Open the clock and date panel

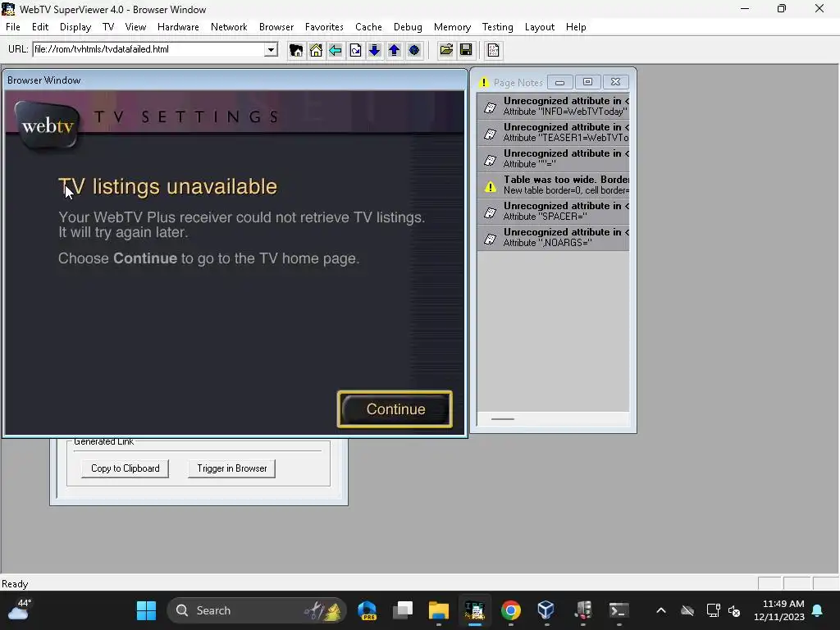(779, 610)
